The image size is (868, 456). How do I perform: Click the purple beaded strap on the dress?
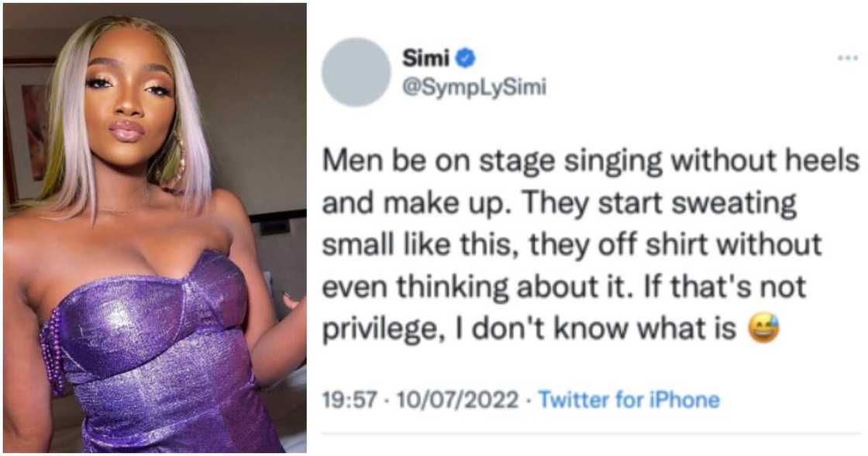(x=52, y=351)
